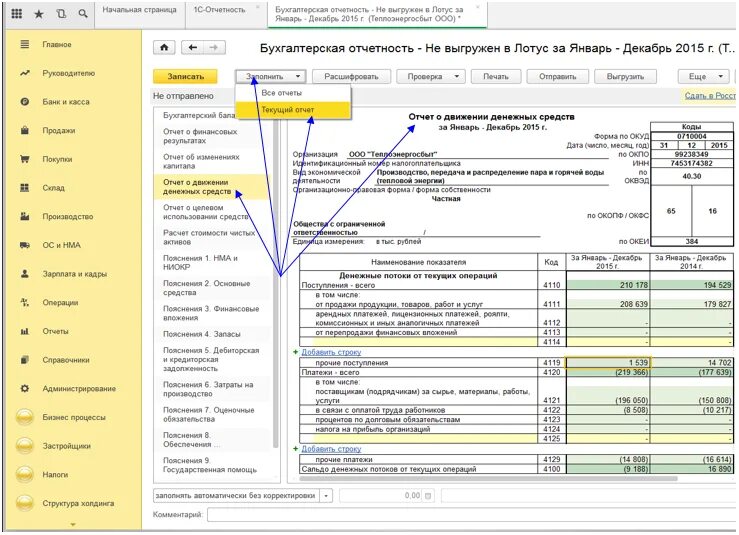Open Застройщики section in sidebar
Image resolution: width=739 pixels, height=535 pixels.
coord(66,446)
